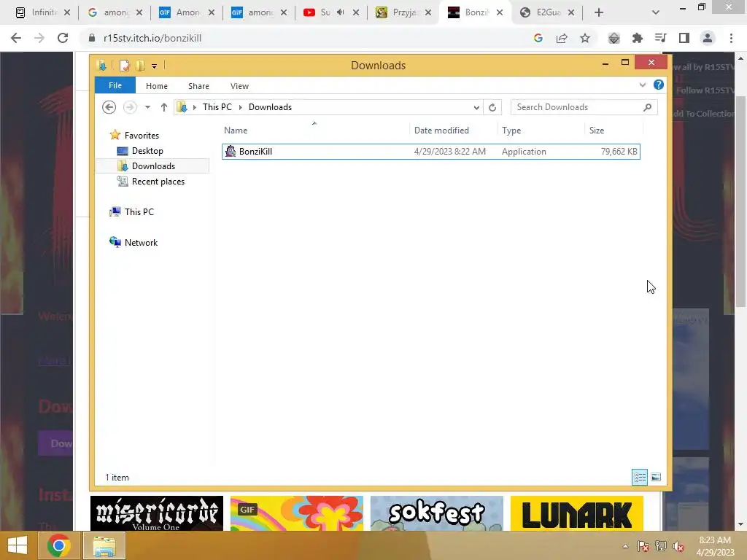Click the Chrome address bar URL

tap(152, 38)
